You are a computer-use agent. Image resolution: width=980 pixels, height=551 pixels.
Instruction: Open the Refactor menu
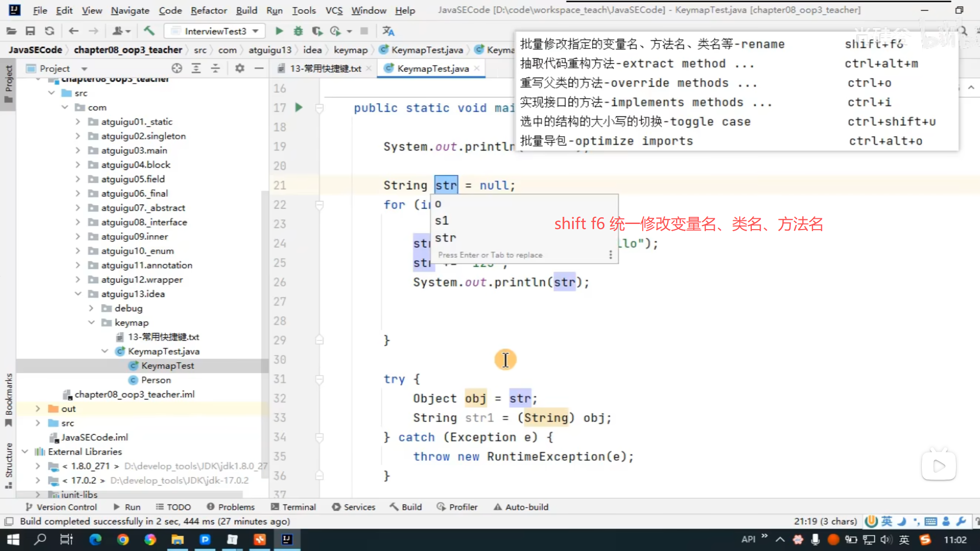(208, 10)
